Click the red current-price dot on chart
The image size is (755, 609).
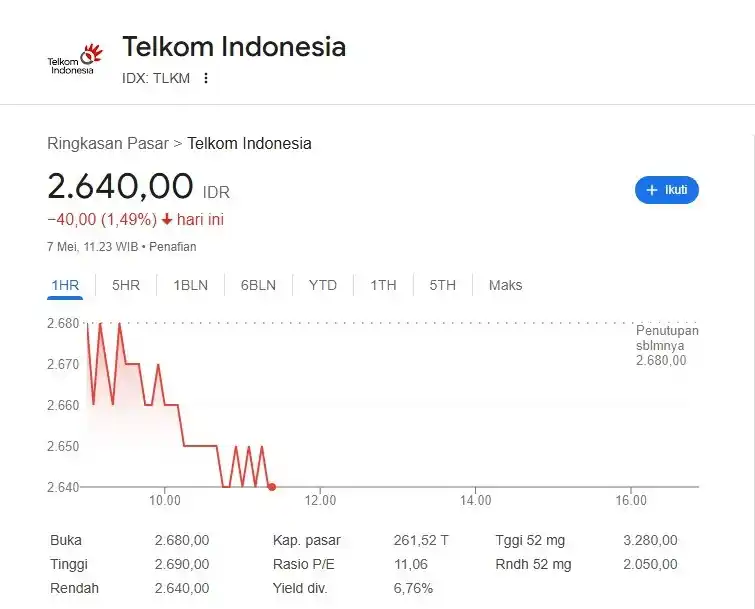pos(272,487)
